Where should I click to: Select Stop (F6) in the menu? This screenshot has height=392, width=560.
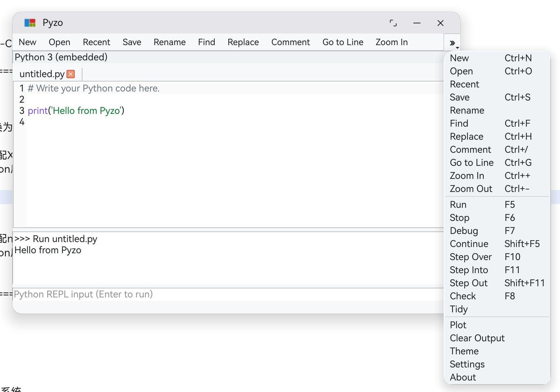497,218
